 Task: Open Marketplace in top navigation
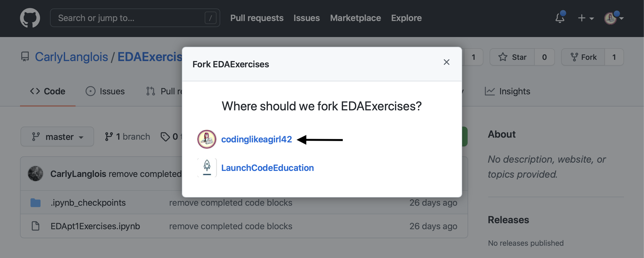click(x=355, y=18)
